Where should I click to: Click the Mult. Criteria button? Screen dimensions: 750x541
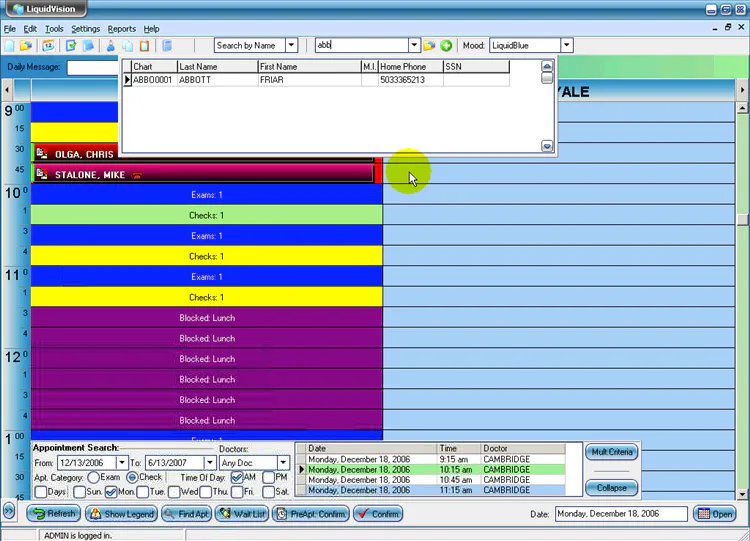[x=612, y=452]
